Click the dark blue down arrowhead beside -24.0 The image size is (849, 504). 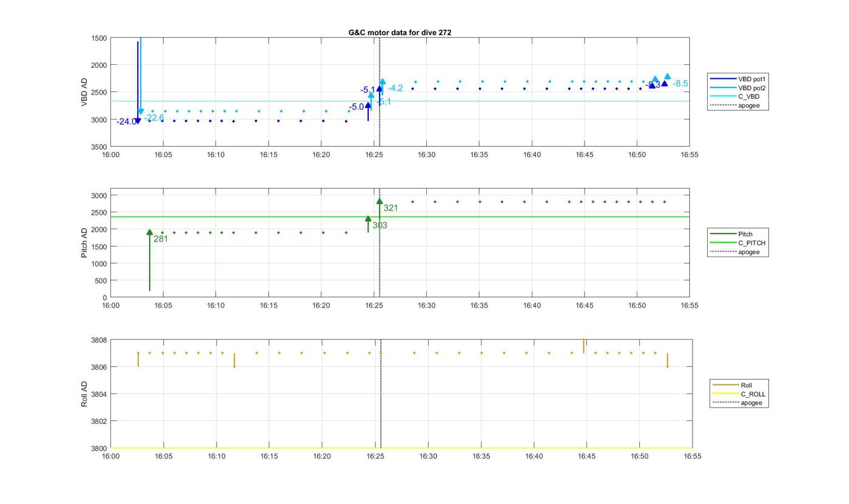(x=138, y=121)
